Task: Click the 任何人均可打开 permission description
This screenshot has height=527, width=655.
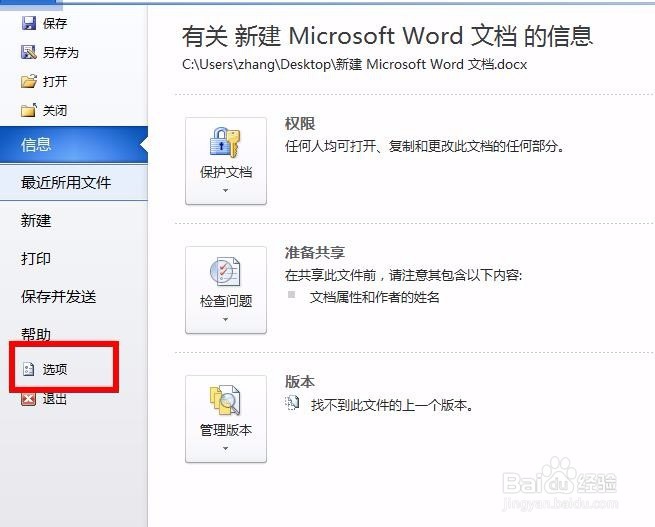Action: (424, 146)
